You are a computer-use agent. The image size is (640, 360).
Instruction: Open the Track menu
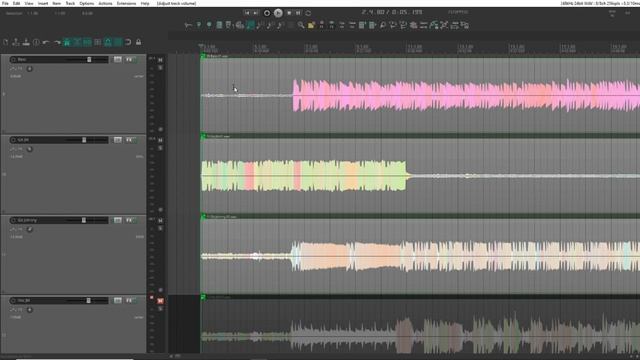[70, 3]
